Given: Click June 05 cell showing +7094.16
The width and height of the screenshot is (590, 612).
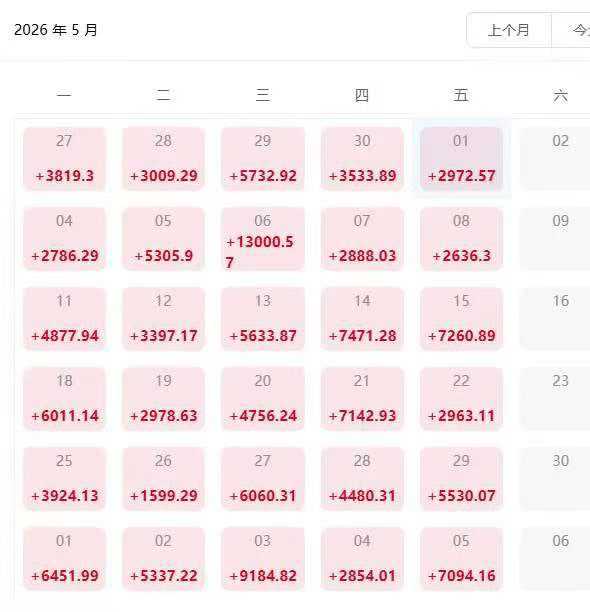Looking at the screenshot, I should pos(461,559).
